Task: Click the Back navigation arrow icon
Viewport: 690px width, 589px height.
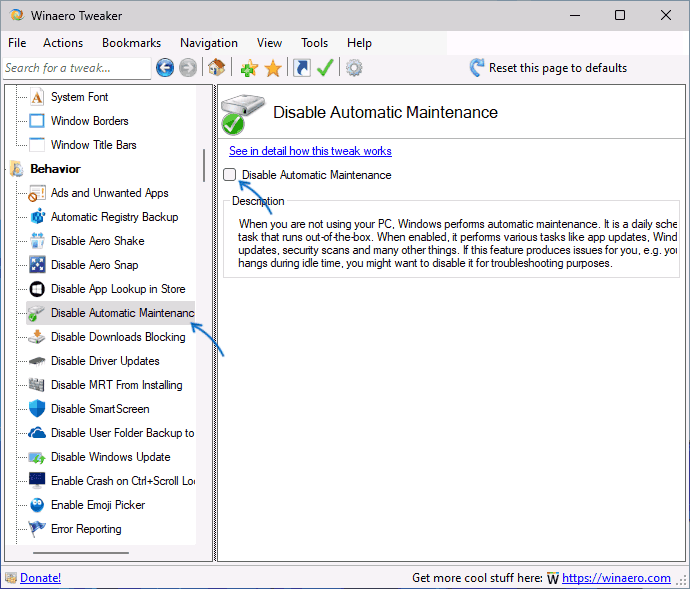Action: pyautogui.click(x=165, y=68)
